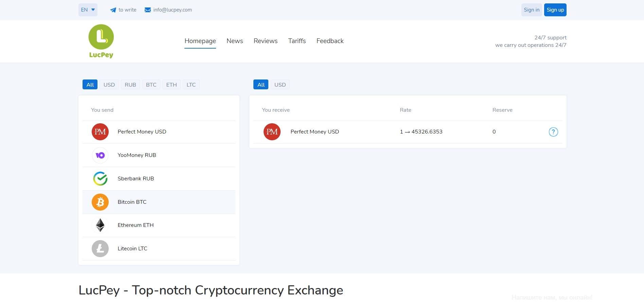The width and height of the screenshot is (644, 305).
Task: Filter send currencies by USD
Action: pyautogui.click(x=109, y=85)
